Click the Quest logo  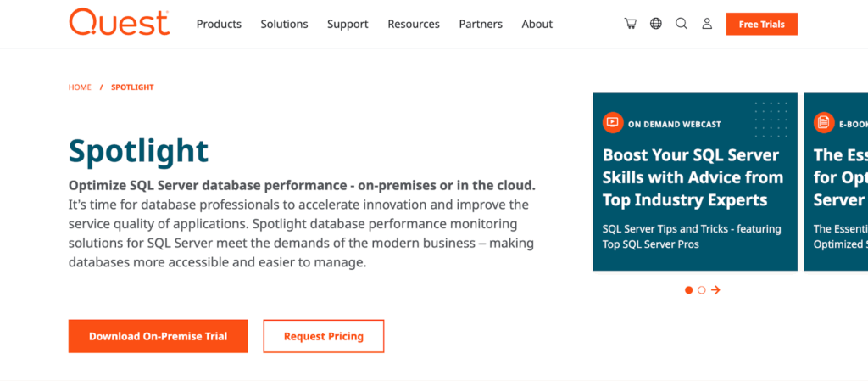pyautogui.click(x=119, y=23)
